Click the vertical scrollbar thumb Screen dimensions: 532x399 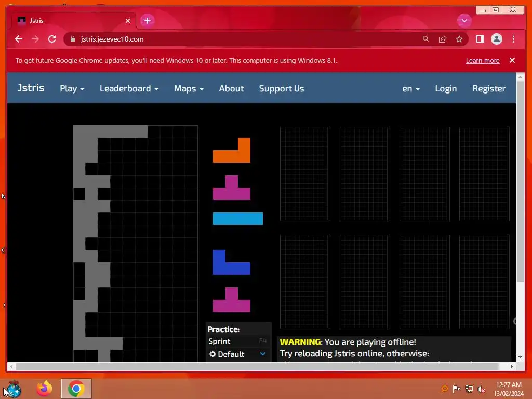click(x=520, y=181)
